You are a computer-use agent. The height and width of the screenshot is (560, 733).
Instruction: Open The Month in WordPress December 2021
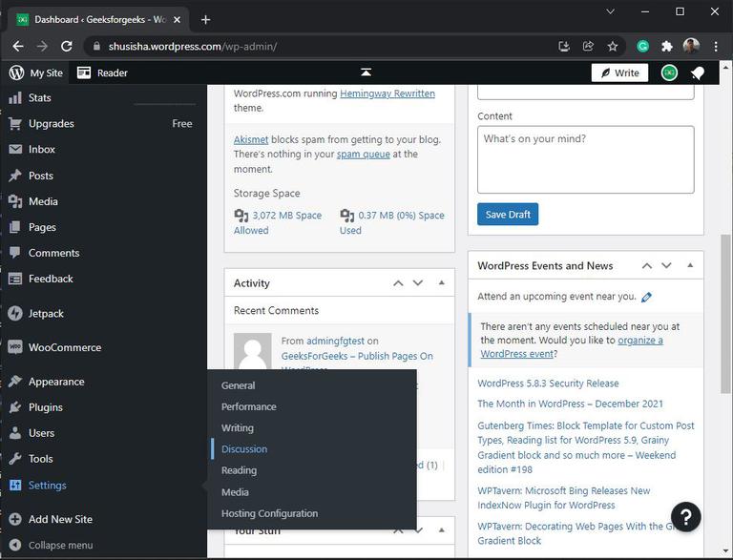point(570,404)
